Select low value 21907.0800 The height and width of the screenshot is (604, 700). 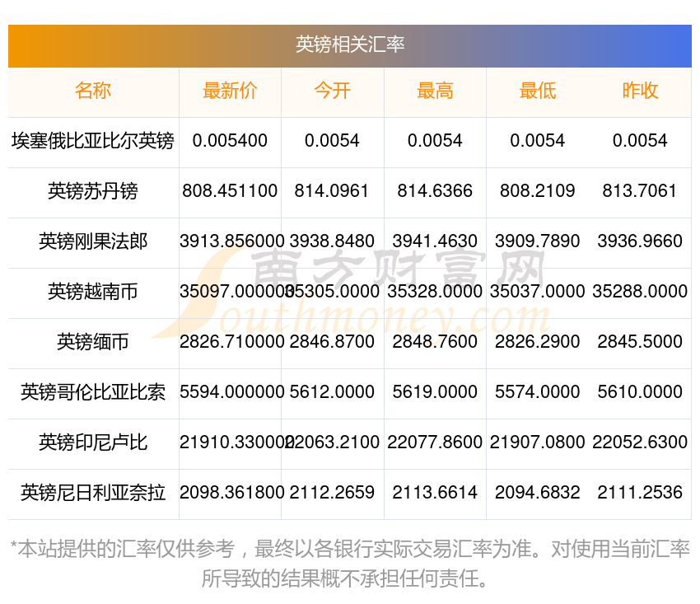(538, 442)
